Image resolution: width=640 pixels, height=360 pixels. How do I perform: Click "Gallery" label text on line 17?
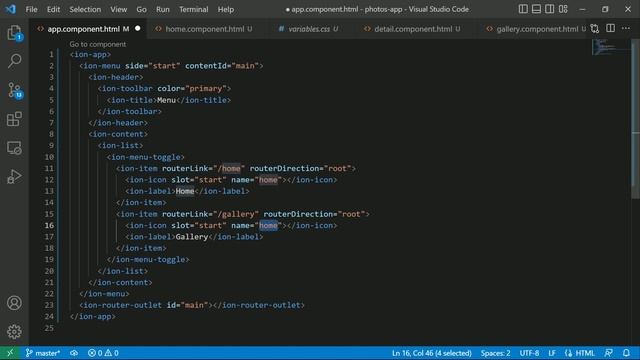[x=192, y=237]
